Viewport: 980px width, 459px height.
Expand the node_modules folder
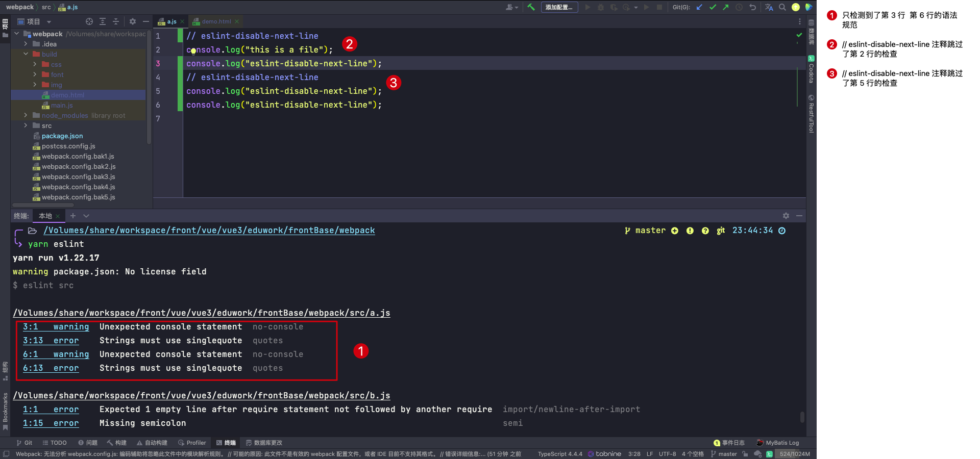click(26, 115)
